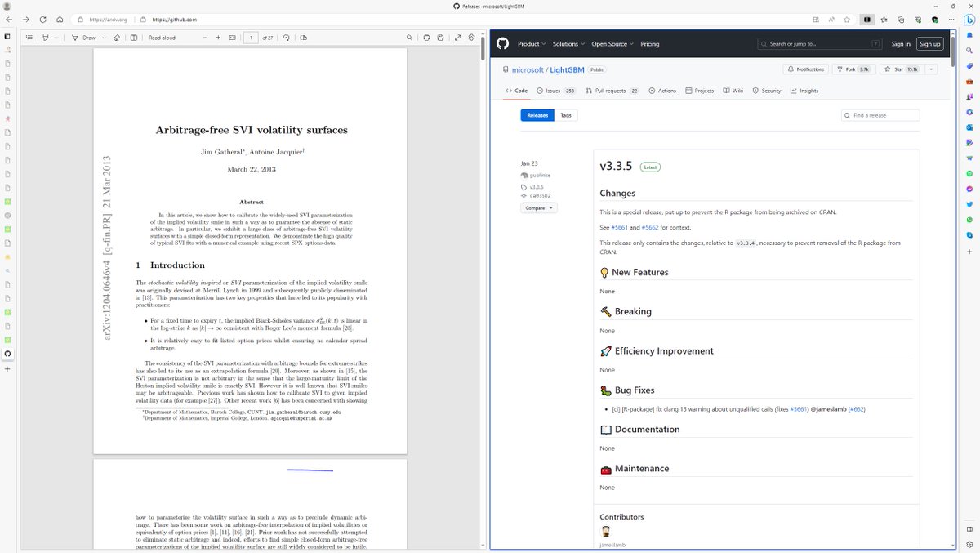
Task: Switch to the Security tab
Action: [767, 91]
